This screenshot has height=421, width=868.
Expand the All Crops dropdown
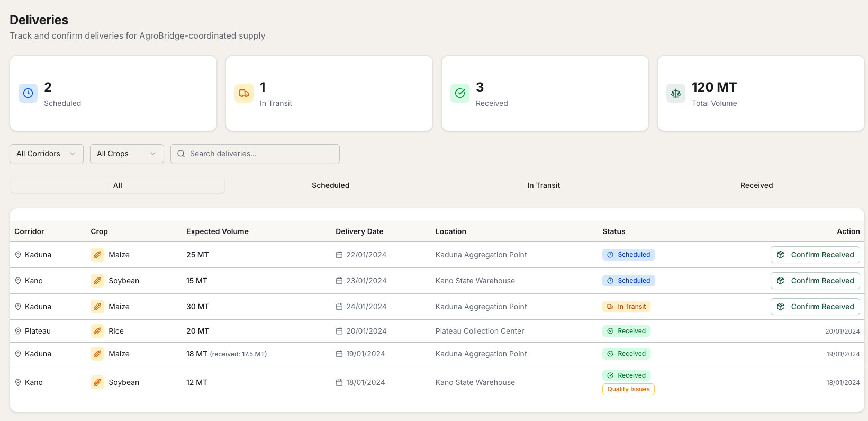(127, 154)
